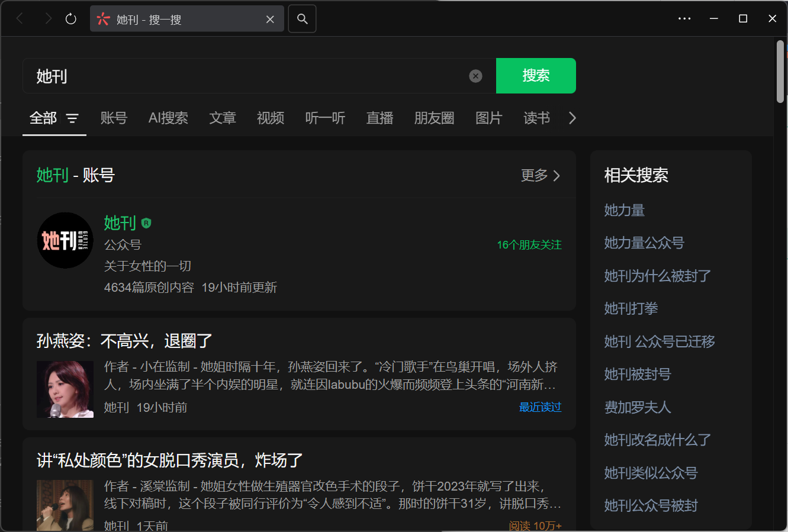The image size is (788, 532).
Task: Open the 她刊 account avatar logo
Action: click(65, 240)
